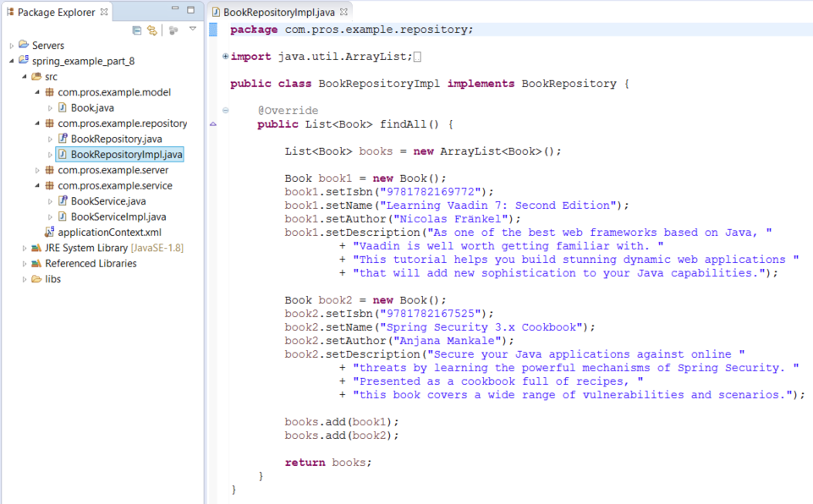The height and width of the screenshot is (504, 813).
Task: Click the books.add(book2) line
Action: pyautogui.click(x=342, y=436)
